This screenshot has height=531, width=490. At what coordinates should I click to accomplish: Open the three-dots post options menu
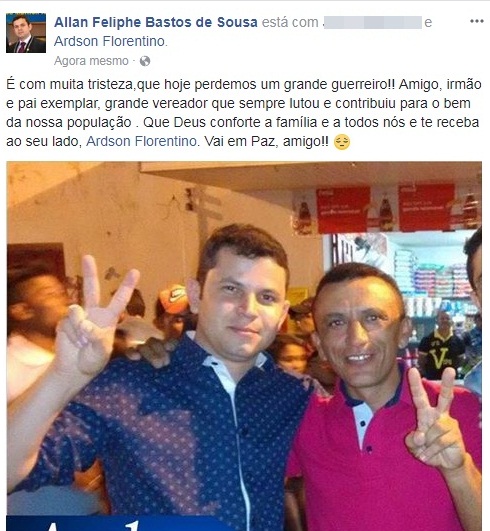point(476,22)
